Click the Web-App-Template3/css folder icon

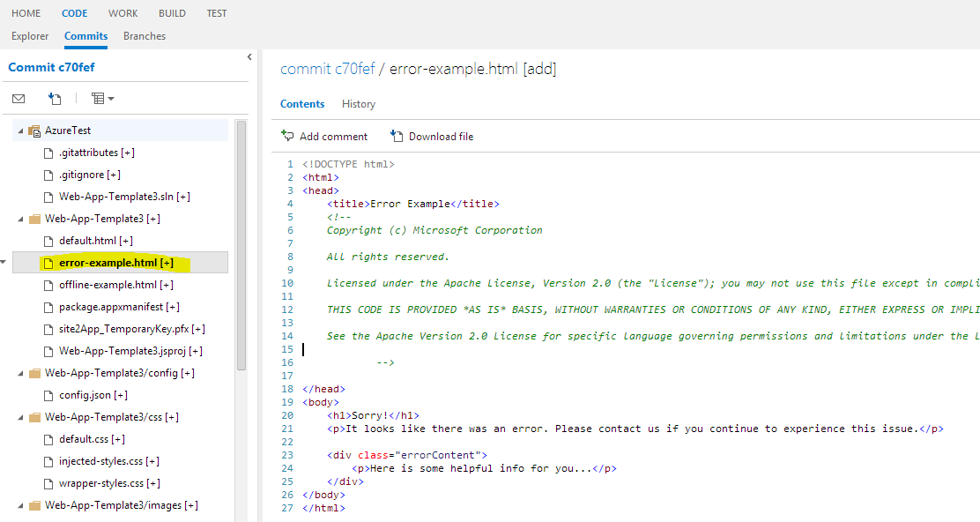pyautogui.click(x=35, y=417)
